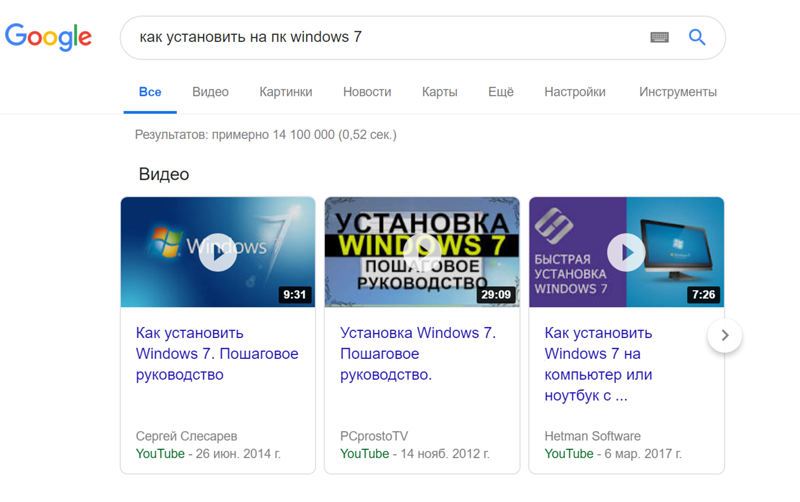
Task: Click the 7:26 duration badge
Action: pos(703,294)
